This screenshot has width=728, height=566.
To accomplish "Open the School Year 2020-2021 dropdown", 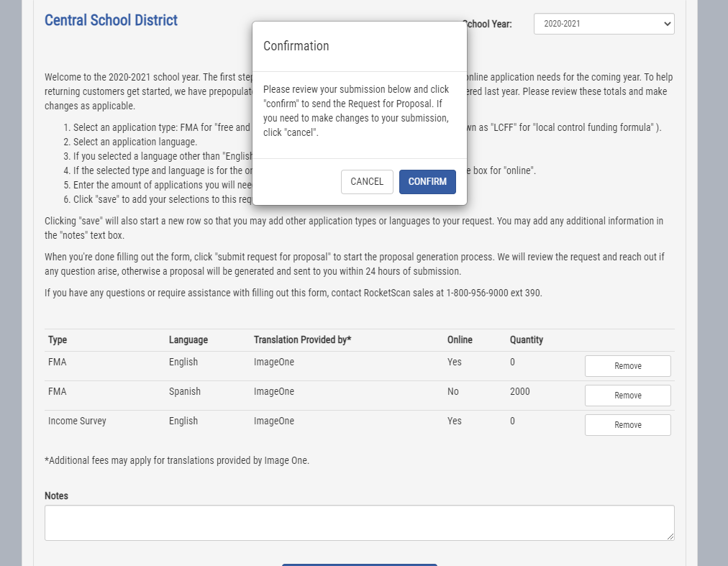I will tap(604, 24).
